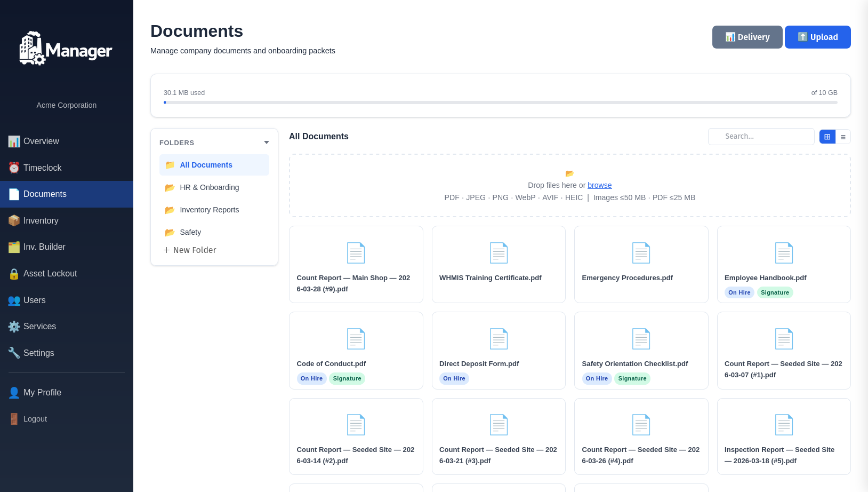Switch to grid view for documents
Screen dimensions: 868x492
827,137
